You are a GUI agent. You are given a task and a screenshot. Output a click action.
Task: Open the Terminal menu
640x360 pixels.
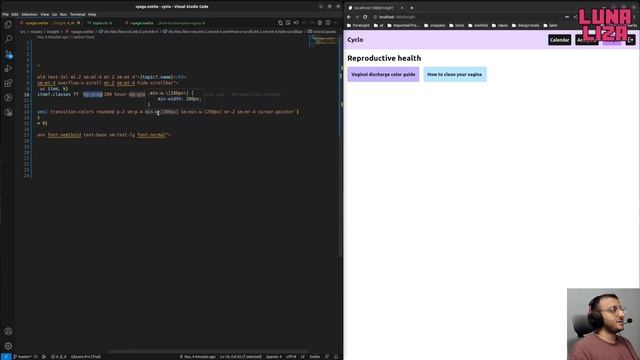coord(78,14)
